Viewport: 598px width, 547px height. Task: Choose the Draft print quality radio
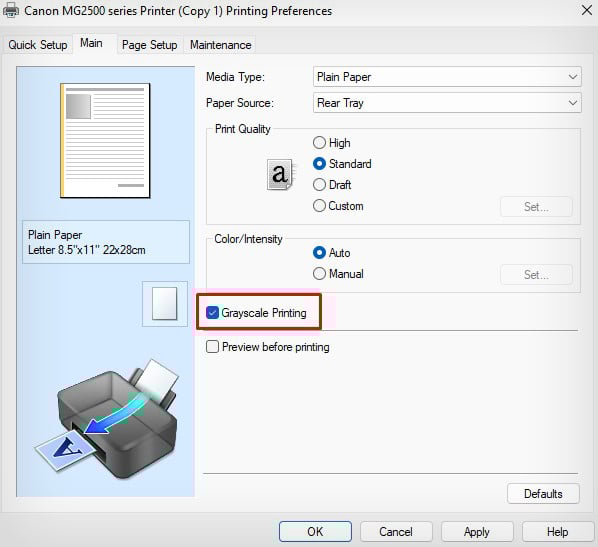click(x=332, y=185)
